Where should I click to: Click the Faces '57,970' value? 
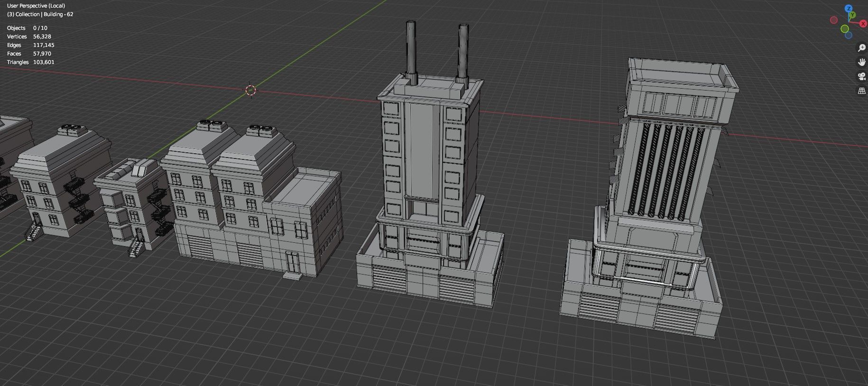42,54
